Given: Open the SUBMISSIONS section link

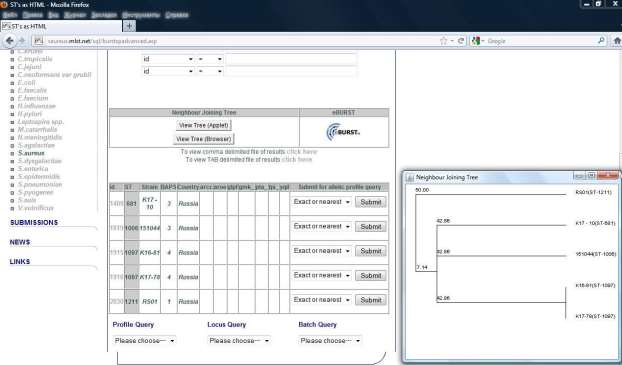Looking at the screenshot, I should tap(34, 223).
